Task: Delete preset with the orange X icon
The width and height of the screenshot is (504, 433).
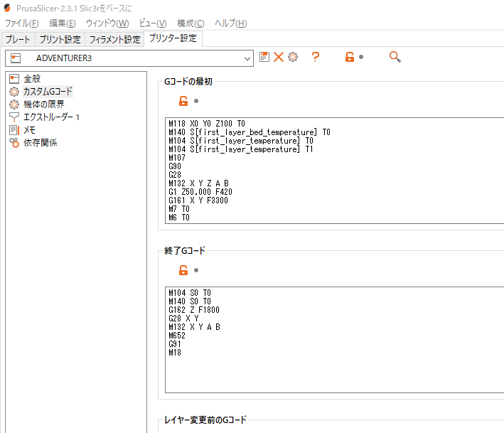Action: click(x=279, y=57)
